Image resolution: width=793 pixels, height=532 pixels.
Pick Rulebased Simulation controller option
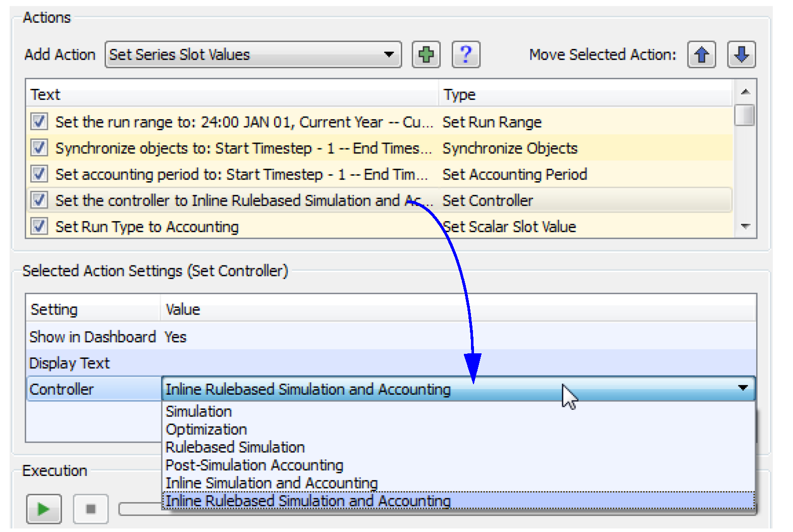coord(235,447)
